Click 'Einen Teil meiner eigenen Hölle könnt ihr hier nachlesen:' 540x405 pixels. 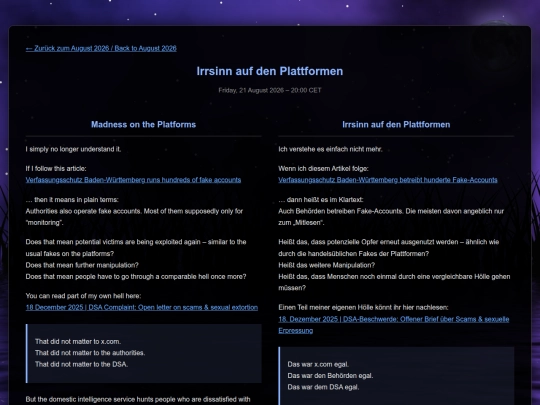(363, 307)
